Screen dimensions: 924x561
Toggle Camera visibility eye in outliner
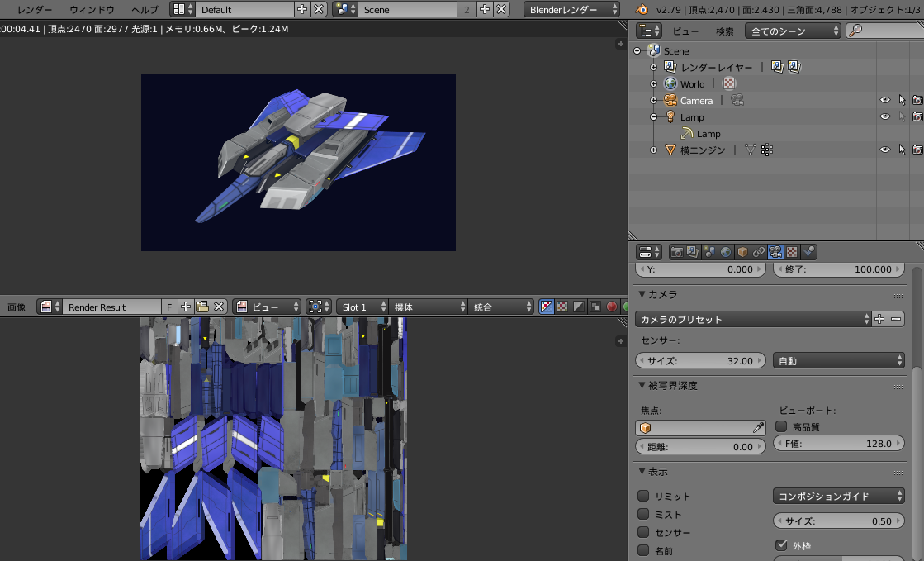coord(884,100)
